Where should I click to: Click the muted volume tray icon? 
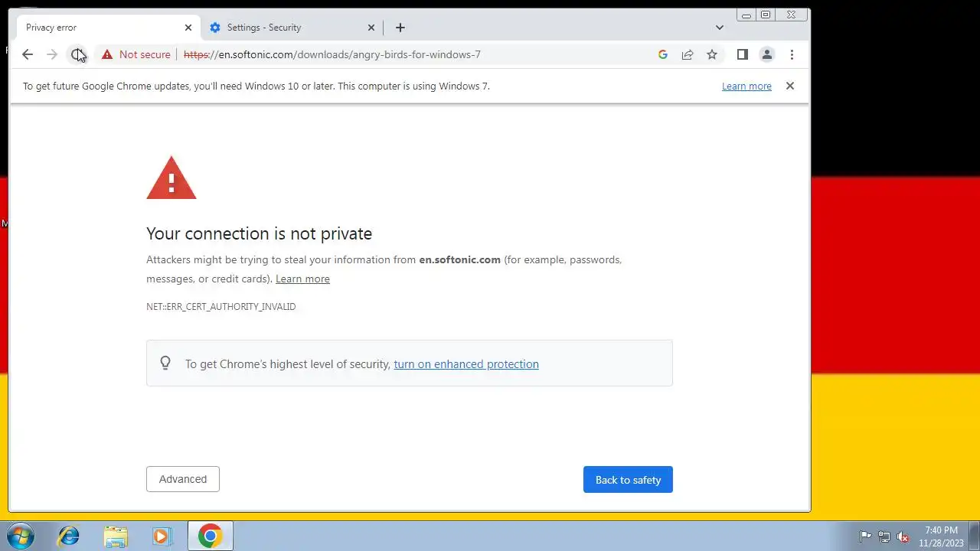point(903,536)
